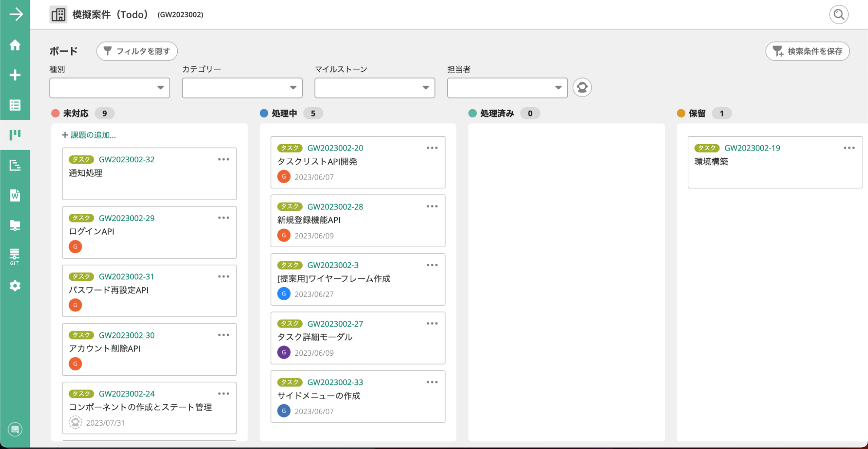Click the add new issue plus icon
868x449 pixels.
(x=15, y=75)
